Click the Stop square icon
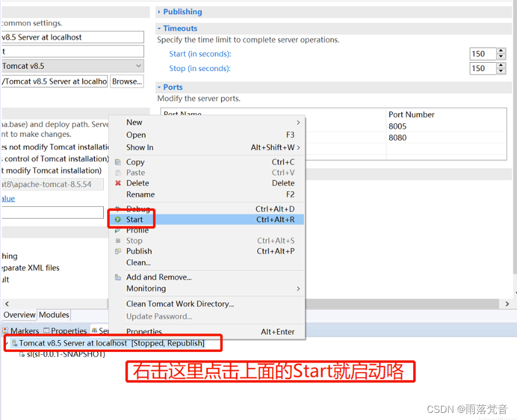The height and width of the screenshot is (420, 517). click(x=117, y=241)
